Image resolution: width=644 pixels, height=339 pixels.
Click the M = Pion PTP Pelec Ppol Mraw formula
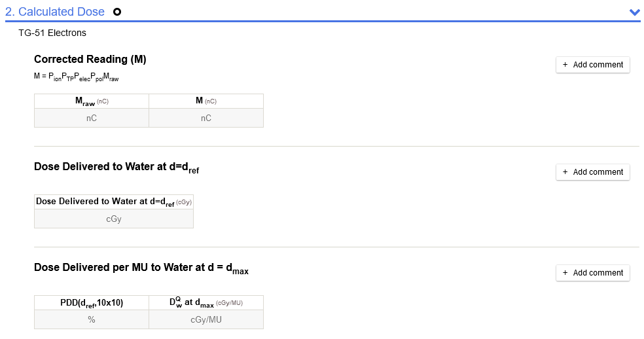[x=77, y=77]
